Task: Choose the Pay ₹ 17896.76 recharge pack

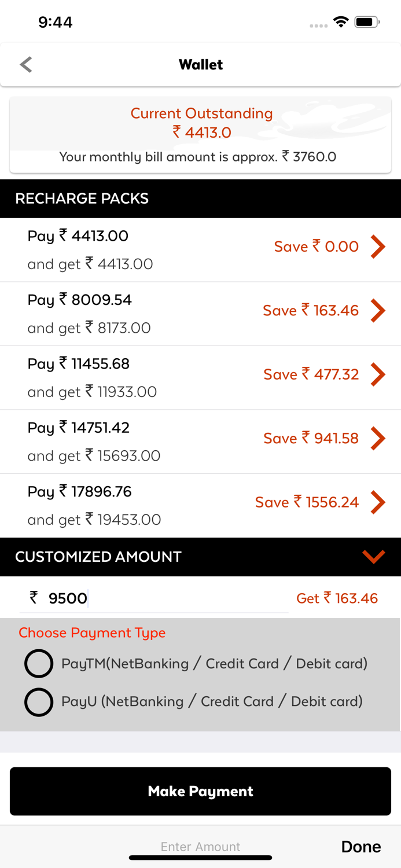Action: point(116,505)
